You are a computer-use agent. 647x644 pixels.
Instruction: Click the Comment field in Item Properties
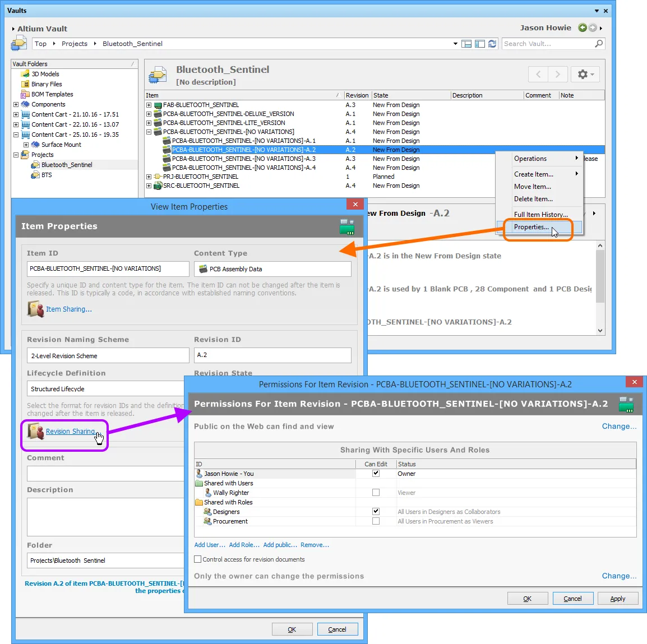tap(105, 474)
